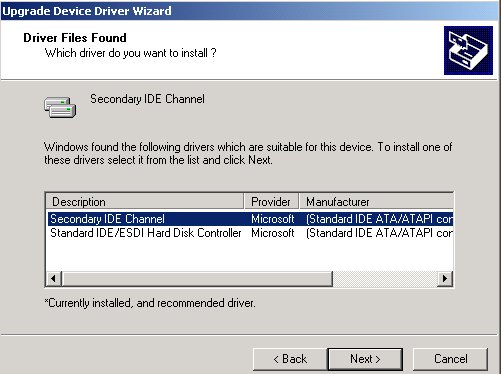The height and width of the screenshot is (374, 501).
Task: Click scrollbar track right of thumb
Action: click(385, 278)
